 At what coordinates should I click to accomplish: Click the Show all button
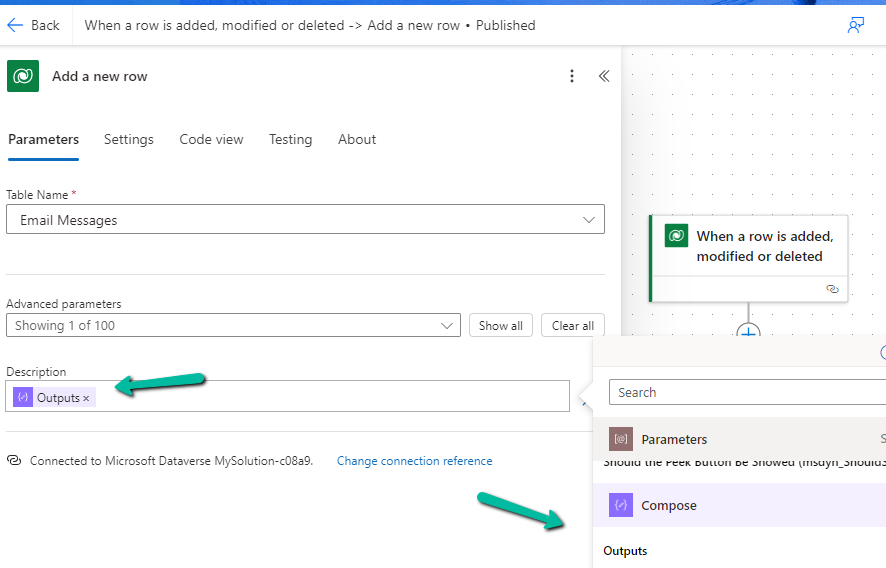coord(501,326)
